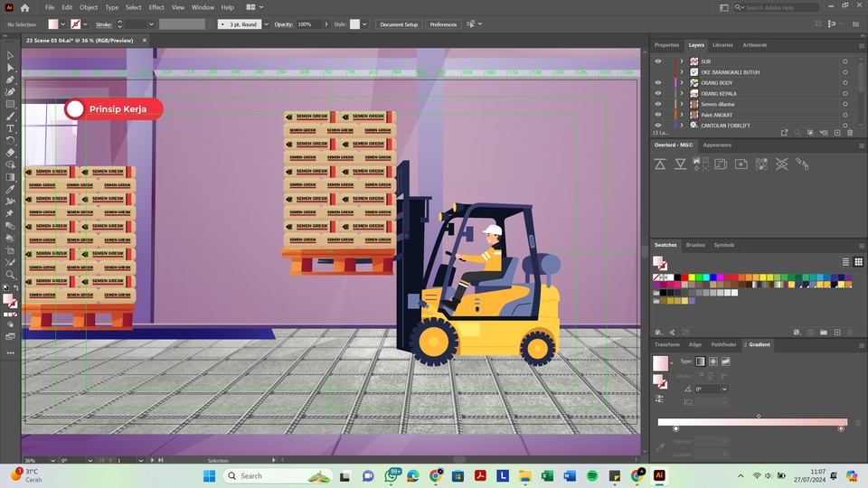Click the Windows Start button
The image size is (868, 488).
[209, 476]
